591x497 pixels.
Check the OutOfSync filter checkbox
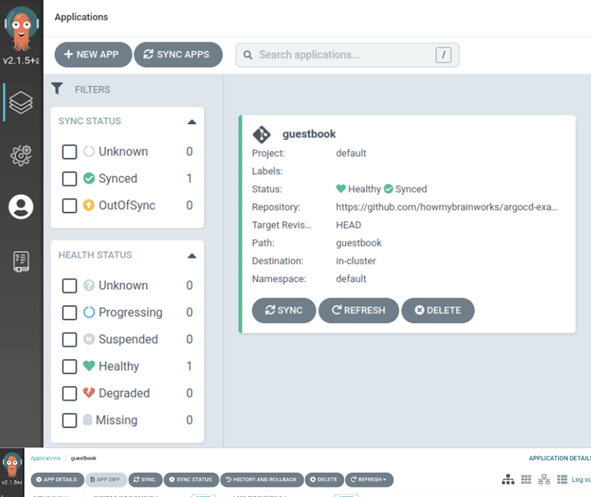click(69, 206)
